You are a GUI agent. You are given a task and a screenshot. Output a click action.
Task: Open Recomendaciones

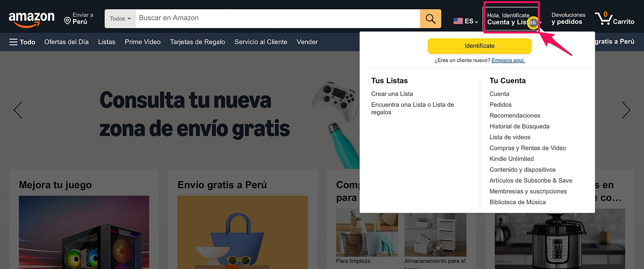[515, 115]
